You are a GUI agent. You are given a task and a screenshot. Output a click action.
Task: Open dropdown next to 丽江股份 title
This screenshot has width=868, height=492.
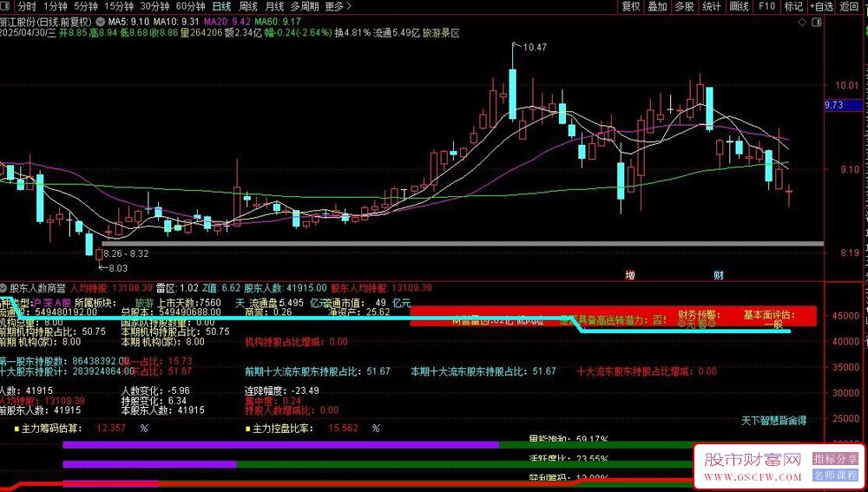coord(100,23)
